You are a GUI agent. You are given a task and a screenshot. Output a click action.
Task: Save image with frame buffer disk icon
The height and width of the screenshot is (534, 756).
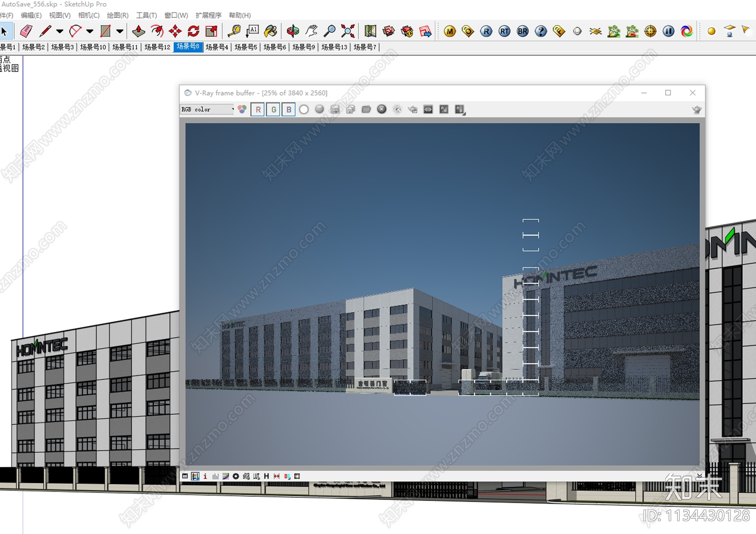[335, 110]
